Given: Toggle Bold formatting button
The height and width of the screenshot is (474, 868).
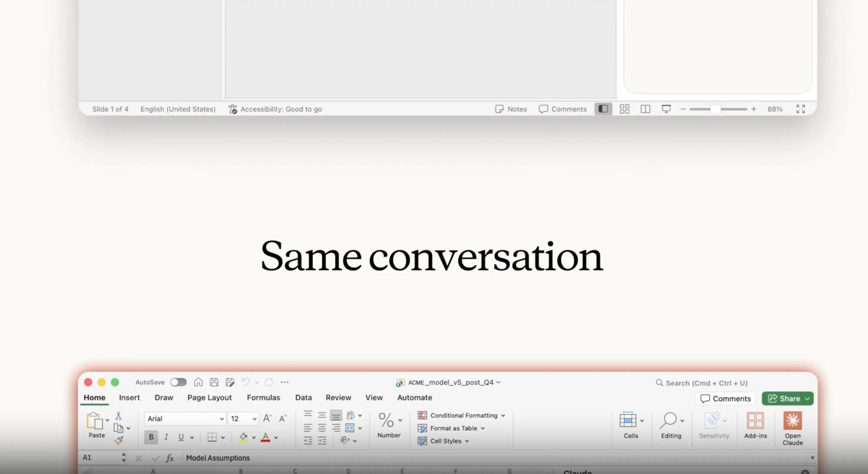Looking at the screenshot, I should pos(151,437).
